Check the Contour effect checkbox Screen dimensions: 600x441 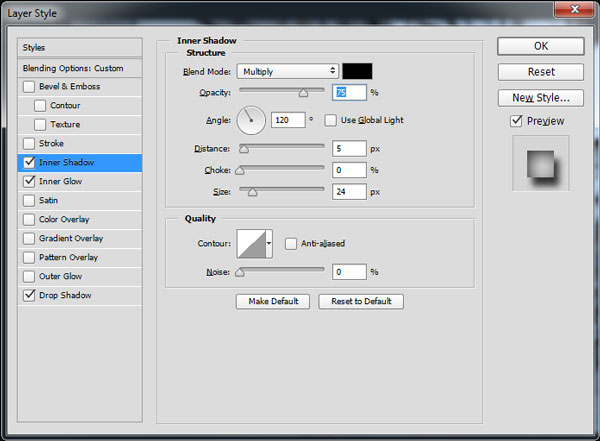coord(40,106)
